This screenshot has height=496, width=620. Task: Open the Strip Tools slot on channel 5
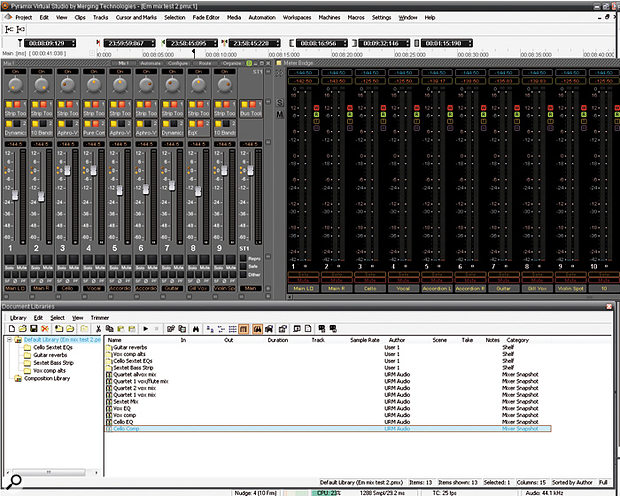click(x=120, y=114)
